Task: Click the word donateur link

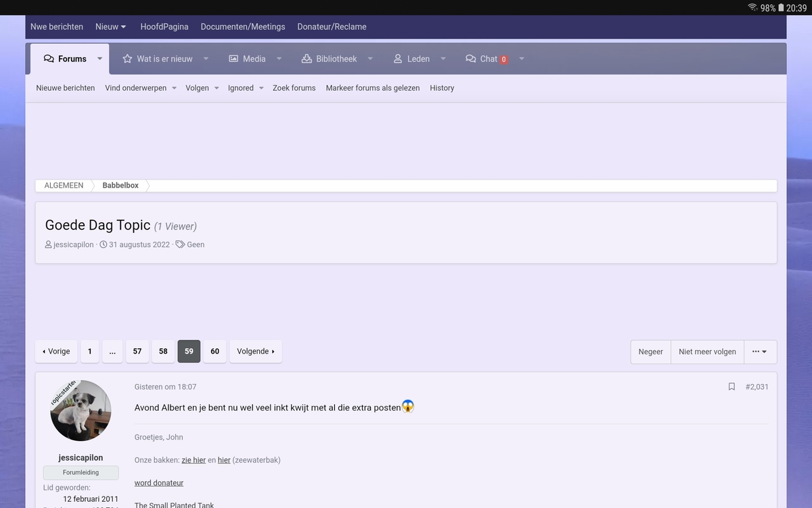Action: point(158,482)
